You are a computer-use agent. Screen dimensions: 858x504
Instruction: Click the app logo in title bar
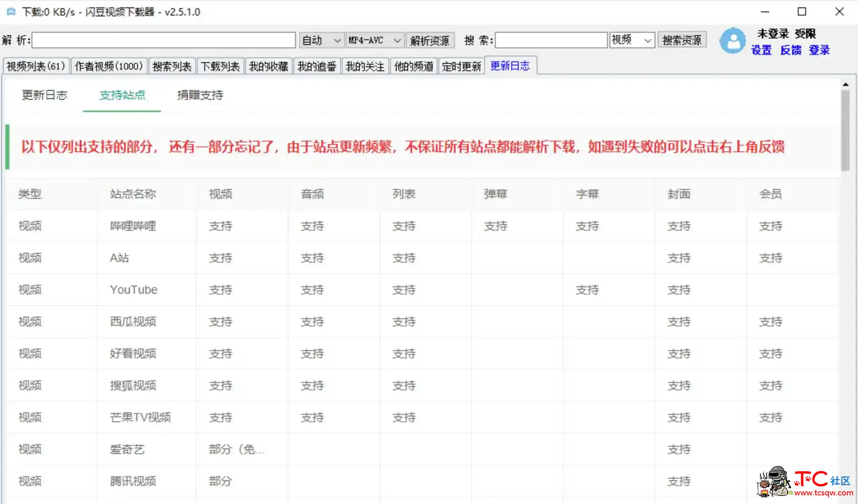pos(11,11)
